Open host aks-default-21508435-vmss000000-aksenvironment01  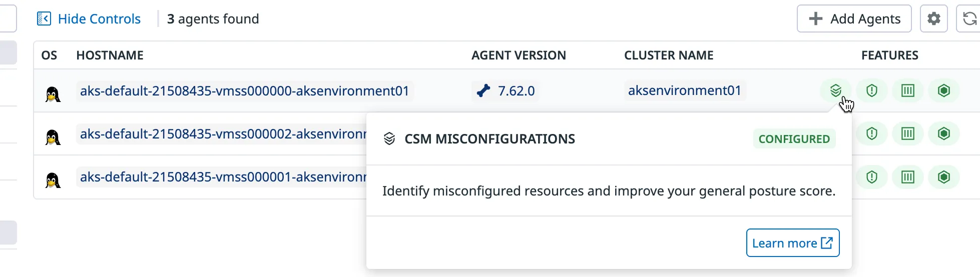pos(245,91)
